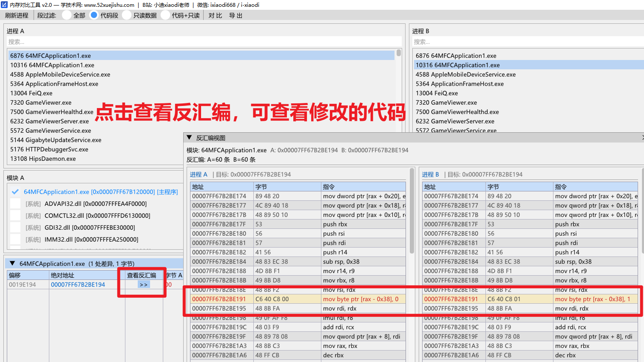
Task: Click 进程 A list scrollbar thumb
Action: pyautogui.click(x=398, y=53)
